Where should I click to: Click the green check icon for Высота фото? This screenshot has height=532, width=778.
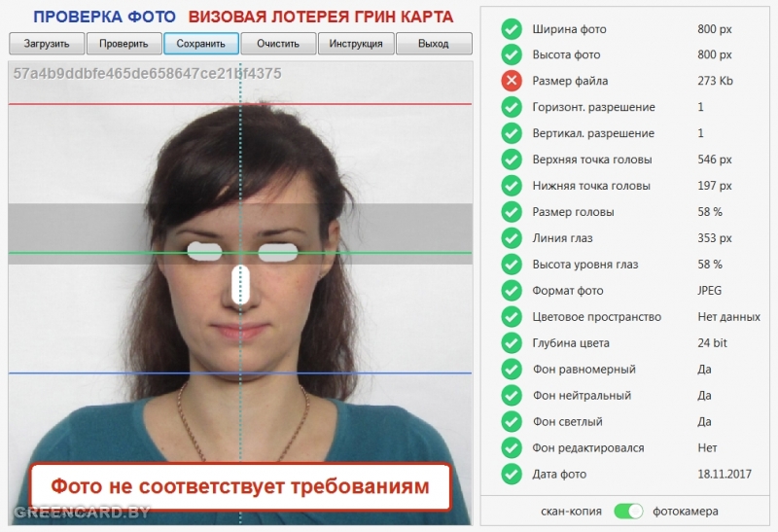(x=512, y=54)
